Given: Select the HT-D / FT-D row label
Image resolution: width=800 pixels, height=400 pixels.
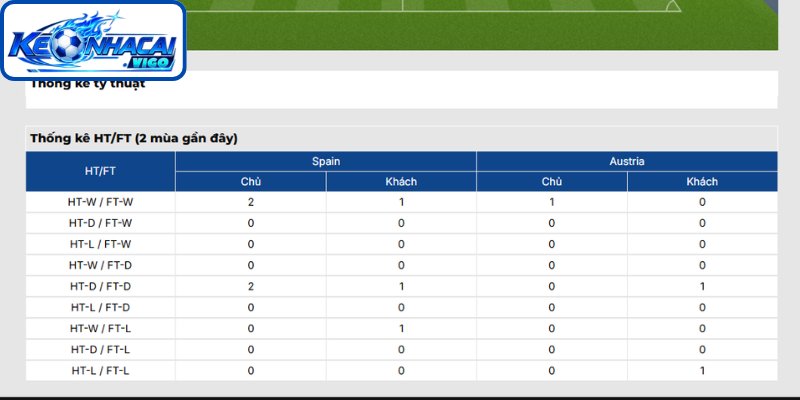Looking at the screenshot, I should [x=101, y=287].
